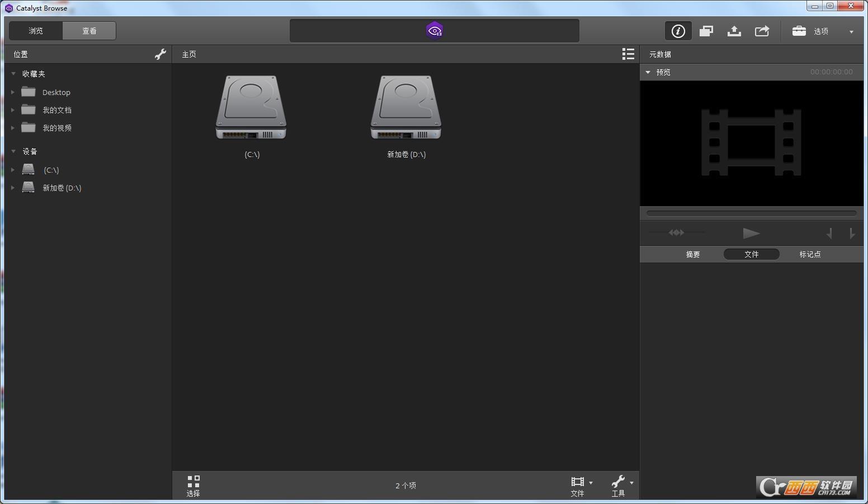Switch to the 文件 metadata tab

point(752,254)
